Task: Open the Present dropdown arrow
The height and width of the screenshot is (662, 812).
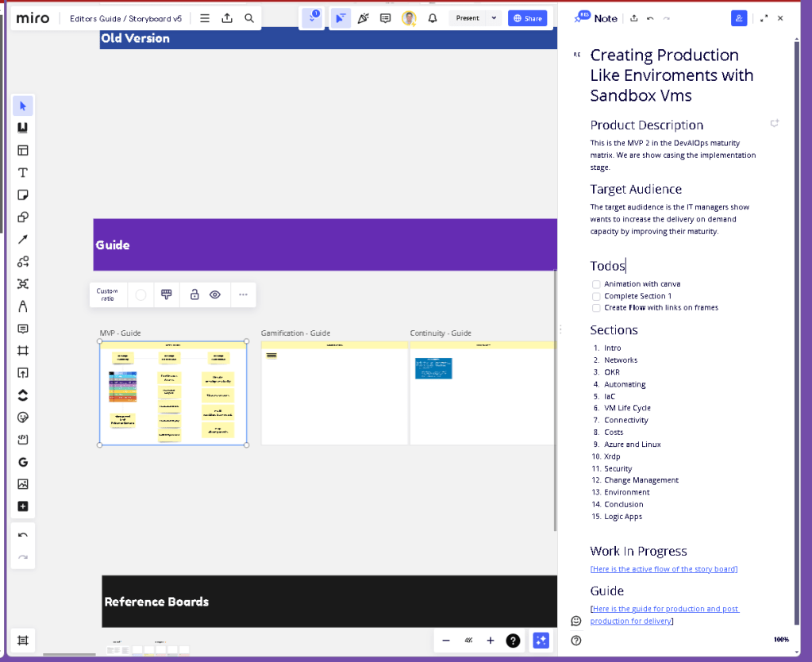Action: coord(494,18)
